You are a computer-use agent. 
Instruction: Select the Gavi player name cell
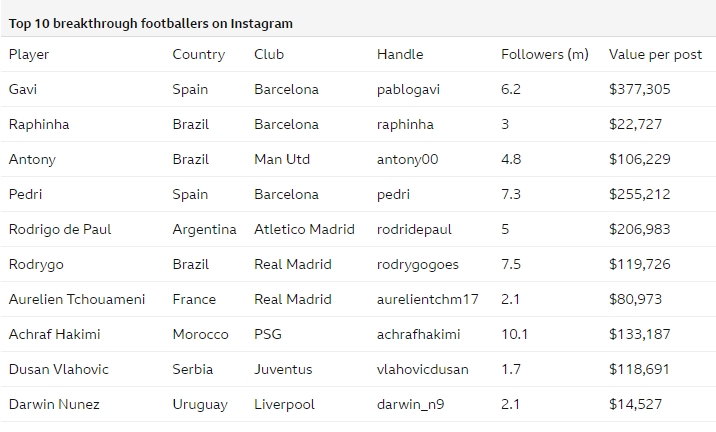tap(23, 89)
